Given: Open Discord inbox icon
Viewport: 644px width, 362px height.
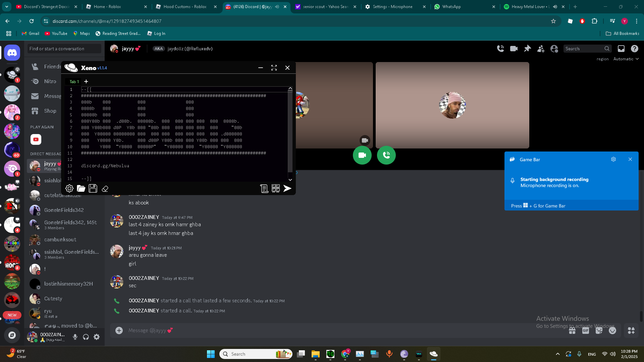Looking at the screenshot, I should coord(621,49).
